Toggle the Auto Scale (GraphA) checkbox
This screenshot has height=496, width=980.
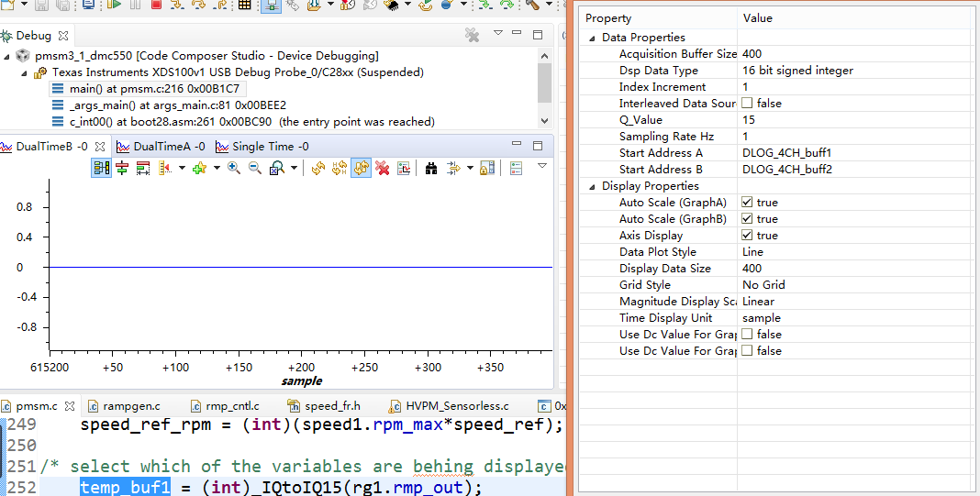coord(747,203)
